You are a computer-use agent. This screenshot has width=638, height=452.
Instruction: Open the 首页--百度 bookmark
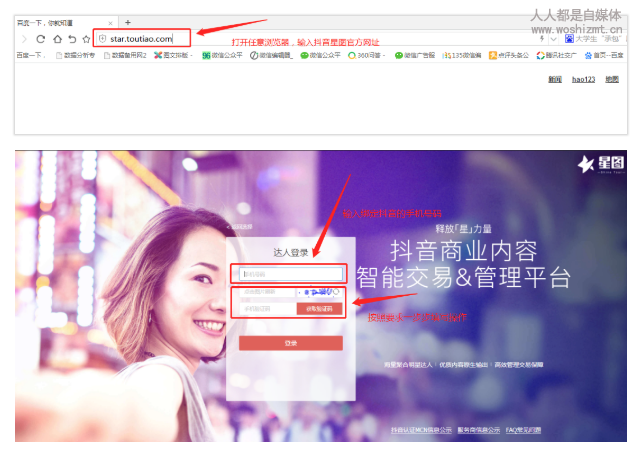(x=604, y=55)
